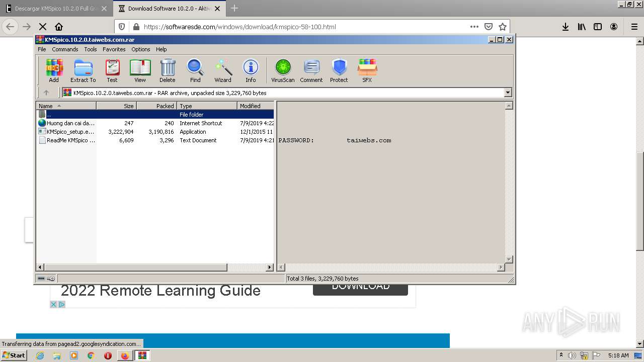Image resolution: width=644 pixels, height=362 pixels.
Task: Stop loading the page with X button
Action: (x=43, y=27)
